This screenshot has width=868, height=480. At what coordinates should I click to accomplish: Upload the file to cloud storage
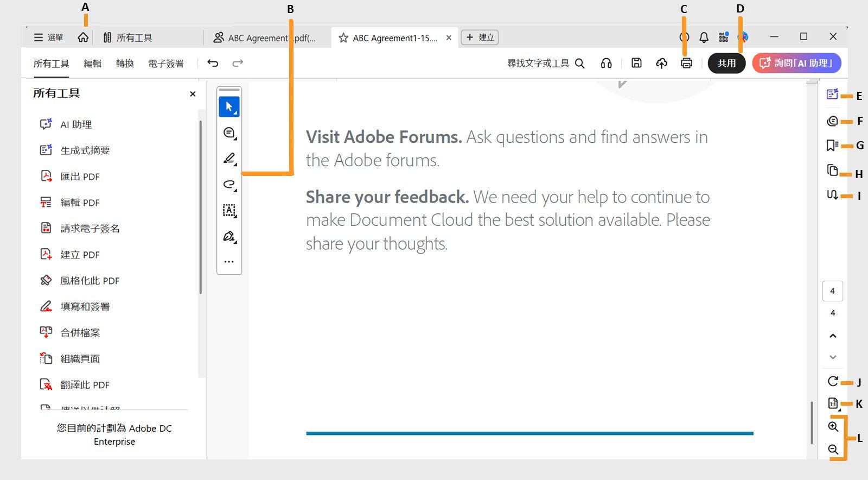[661, 64]
